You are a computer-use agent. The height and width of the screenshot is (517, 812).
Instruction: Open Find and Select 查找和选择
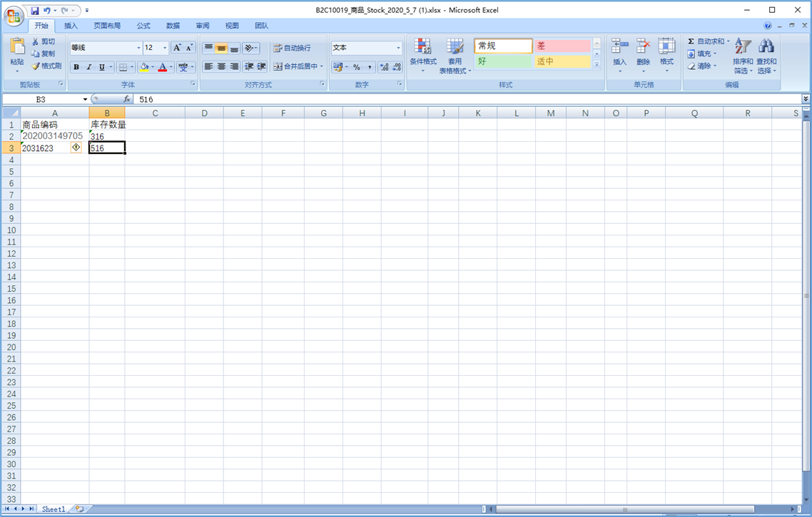click(x=766, y=56)
